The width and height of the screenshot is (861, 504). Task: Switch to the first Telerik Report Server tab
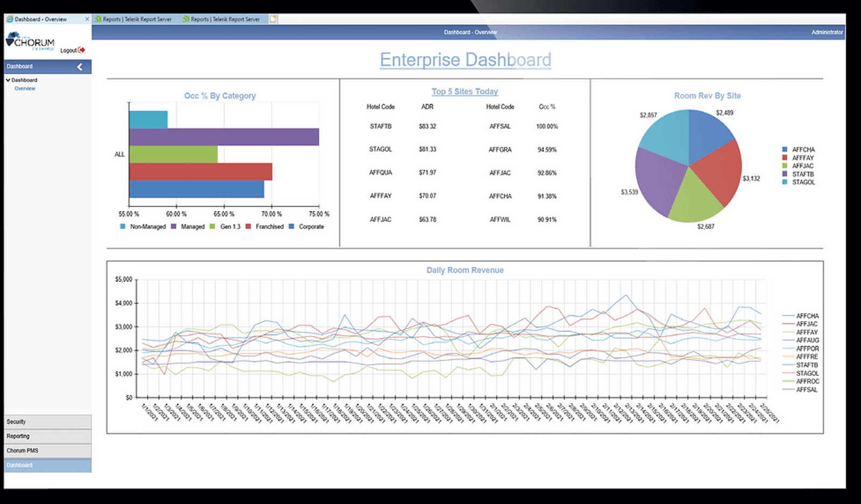pyautogui.click(x=137, y=19)
